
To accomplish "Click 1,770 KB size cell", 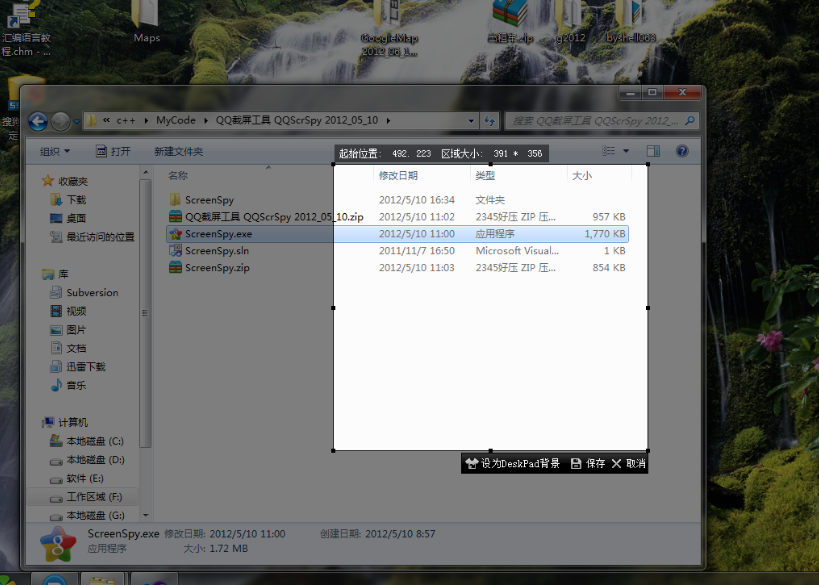I will 604,234.
